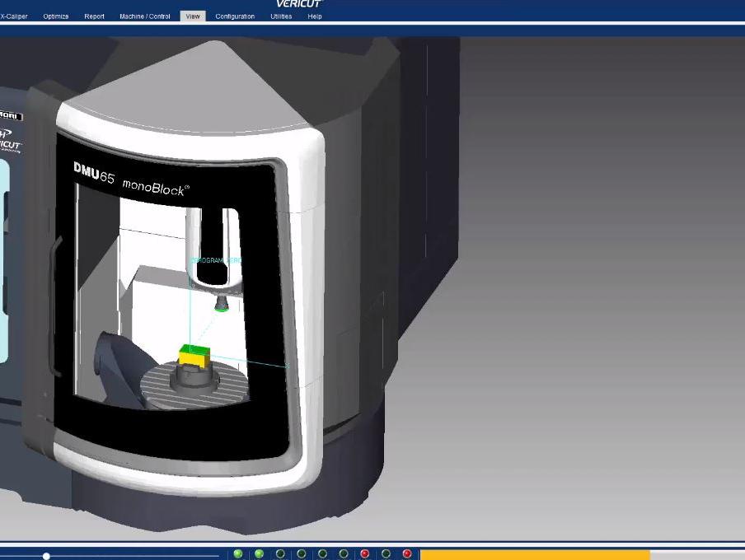
Task: Click the first red status light
Action: click(365, 554)
